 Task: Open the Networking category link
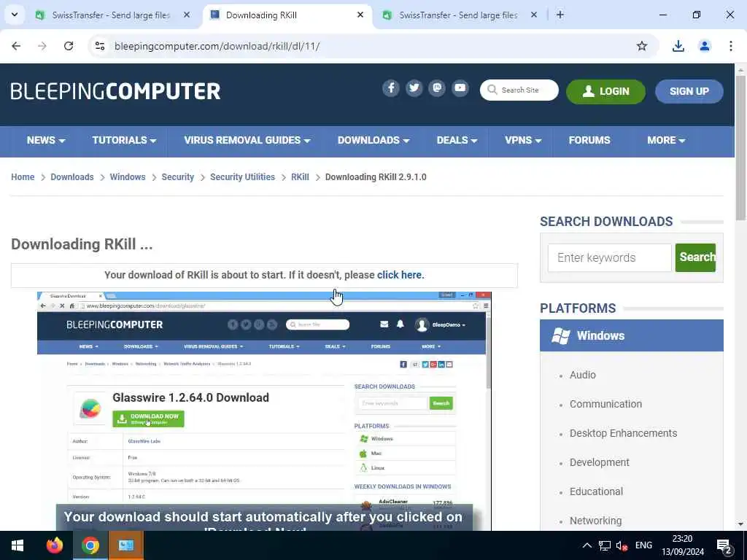pyautogui.click(x=595, y=521)
